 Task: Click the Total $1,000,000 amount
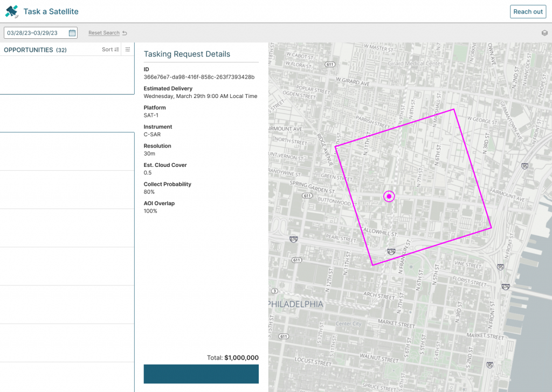coord(241,358)
